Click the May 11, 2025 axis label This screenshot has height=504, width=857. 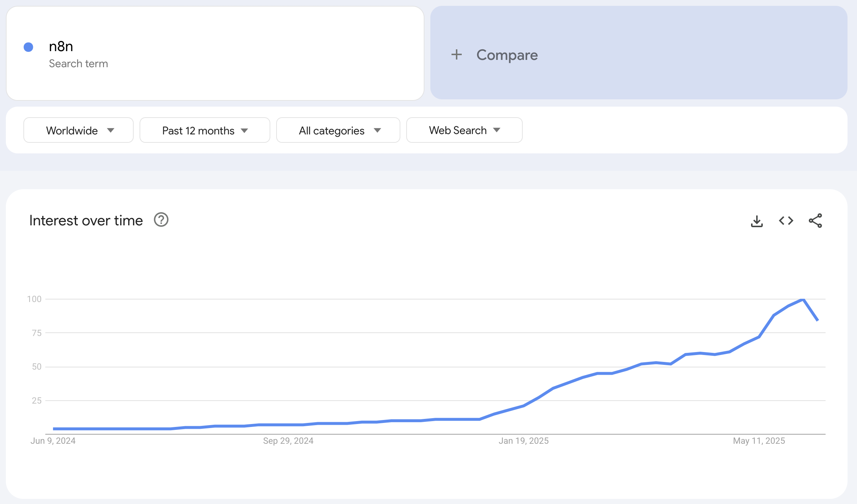pos(759,441)
